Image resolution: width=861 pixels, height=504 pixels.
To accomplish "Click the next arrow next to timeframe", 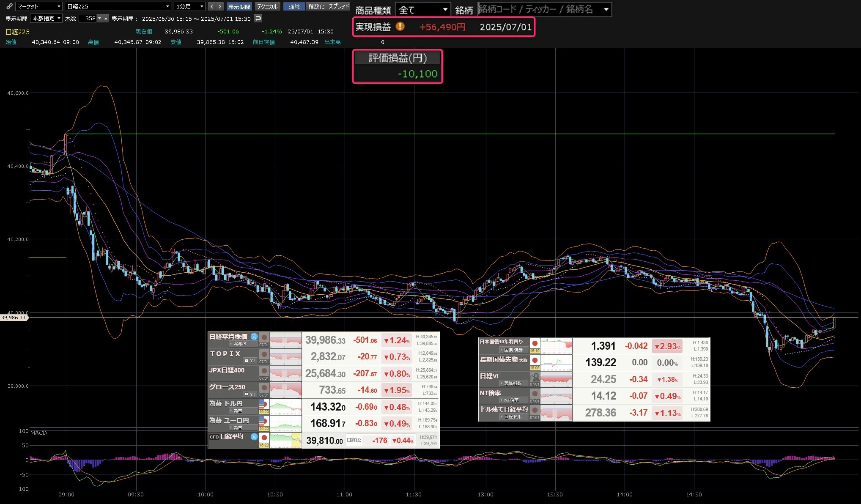I will point(220,6).
